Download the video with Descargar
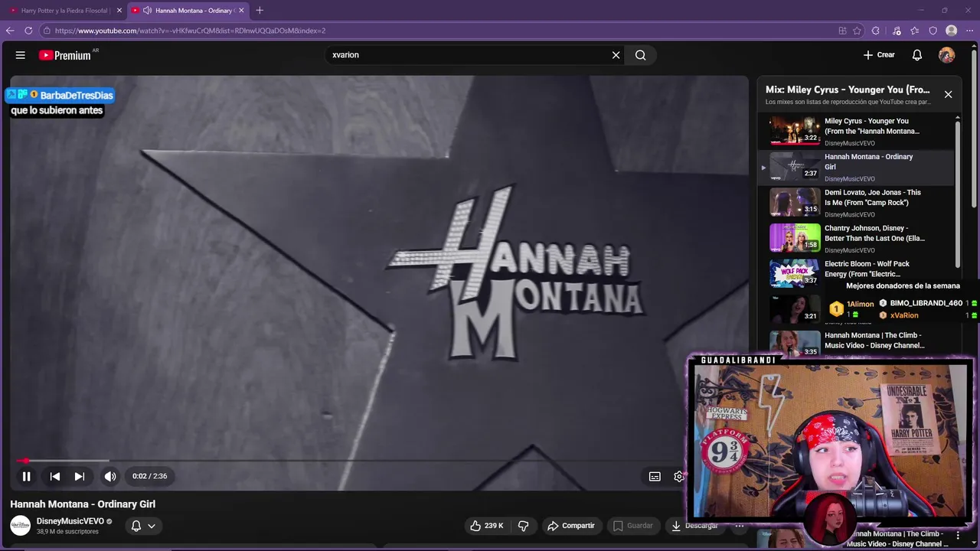980x551 pixels. (x=694, y=526)
